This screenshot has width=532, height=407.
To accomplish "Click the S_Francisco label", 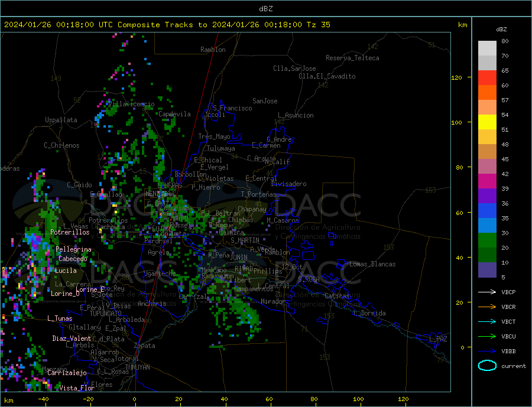I will pyautogui.click(x=232, y=108).
